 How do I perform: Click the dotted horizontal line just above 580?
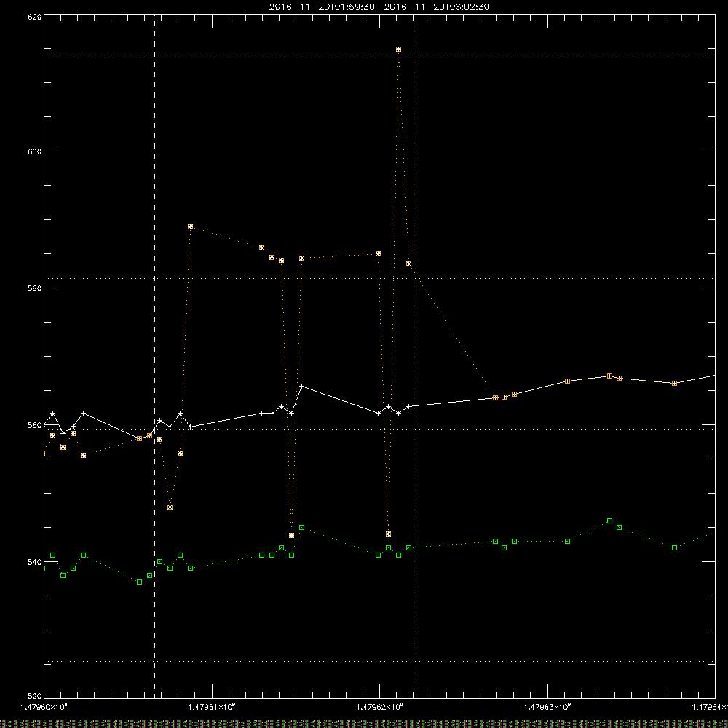coord(379,279)
